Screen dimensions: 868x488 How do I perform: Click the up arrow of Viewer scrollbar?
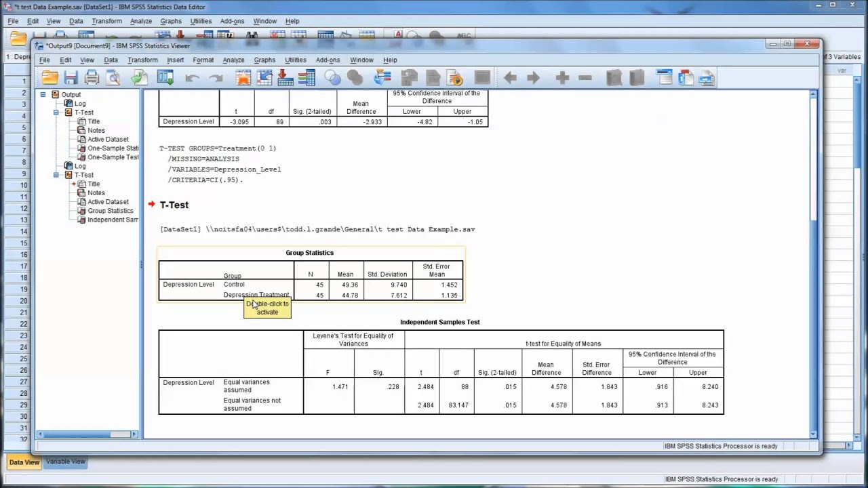(813, 94)
